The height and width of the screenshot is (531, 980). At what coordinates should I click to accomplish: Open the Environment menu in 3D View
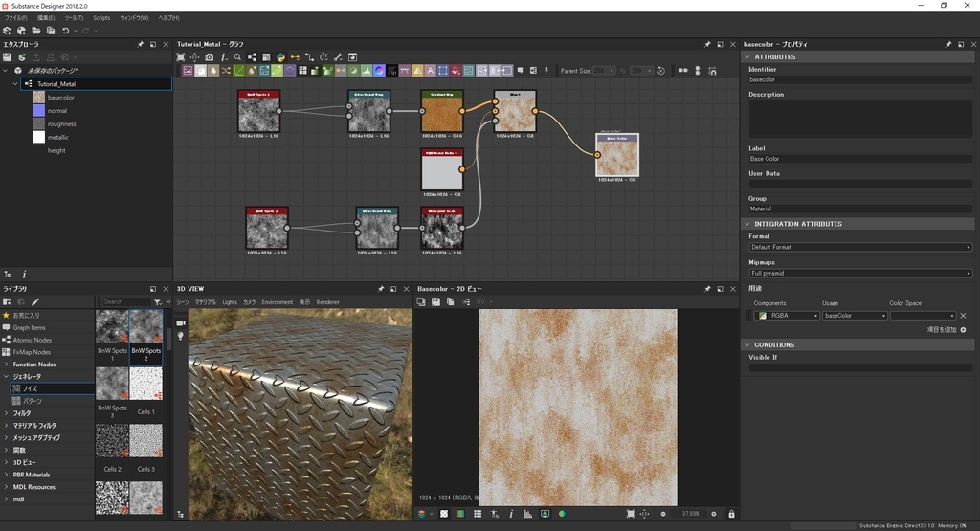pyautogui.click(x=277, y=302)
